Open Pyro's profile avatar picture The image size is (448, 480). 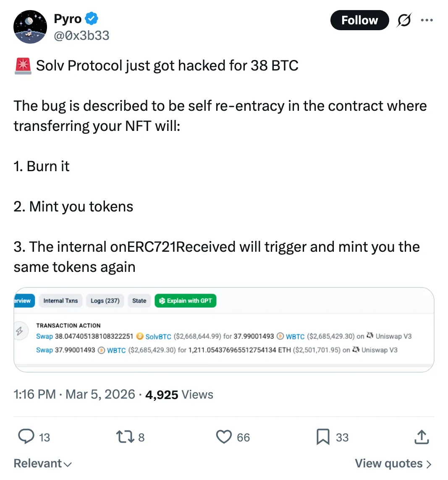[x=30, y=27]
